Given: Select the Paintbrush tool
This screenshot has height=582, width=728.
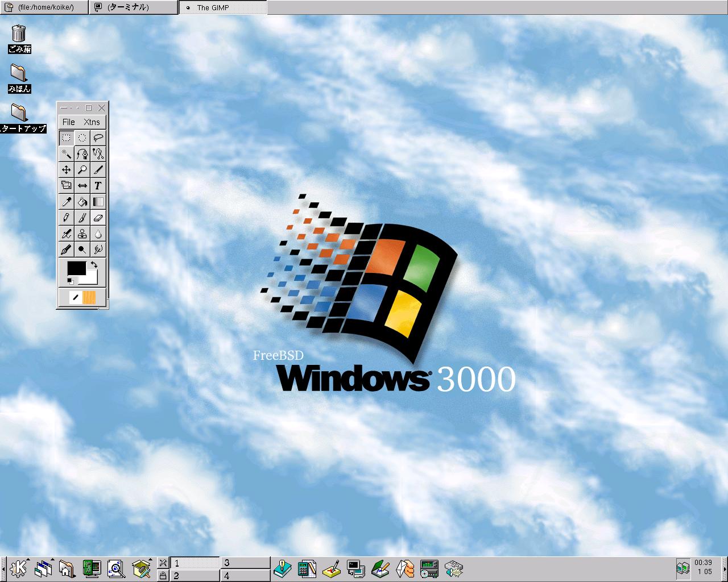Looking at the screenshot, I should click(82, 217).
